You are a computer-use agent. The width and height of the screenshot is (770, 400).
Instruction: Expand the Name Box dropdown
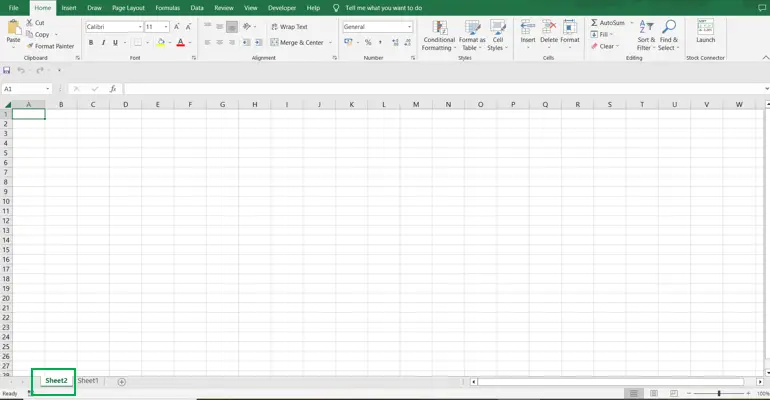click(48, 89)
